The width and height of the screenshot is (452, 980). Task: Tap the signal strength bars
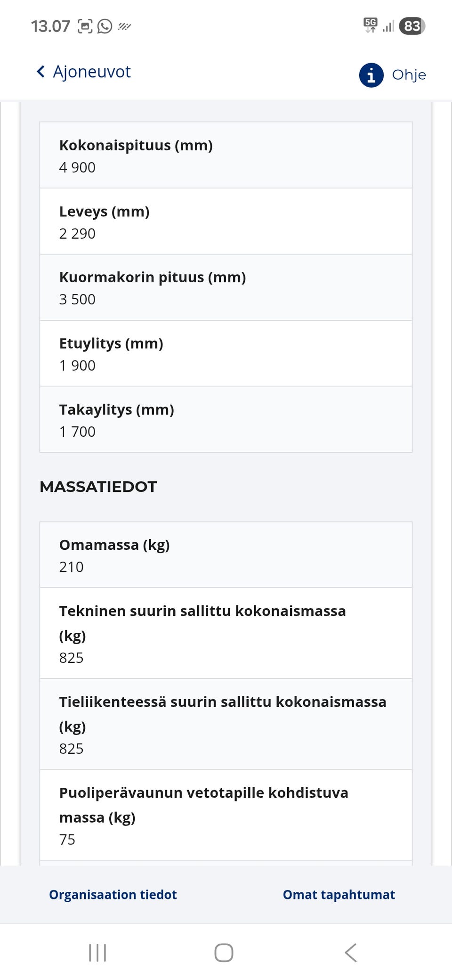[388, 26]
